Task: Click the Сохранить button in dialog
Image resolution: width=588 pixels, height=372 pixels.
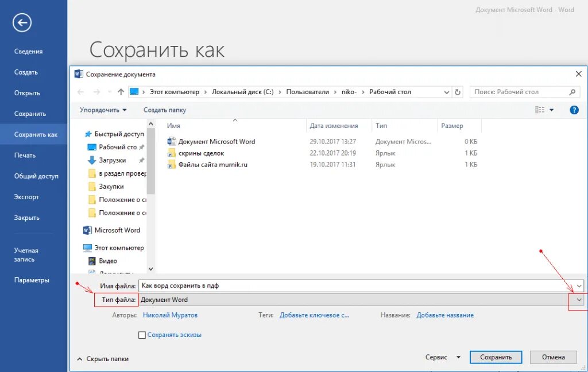Action: 496,358
